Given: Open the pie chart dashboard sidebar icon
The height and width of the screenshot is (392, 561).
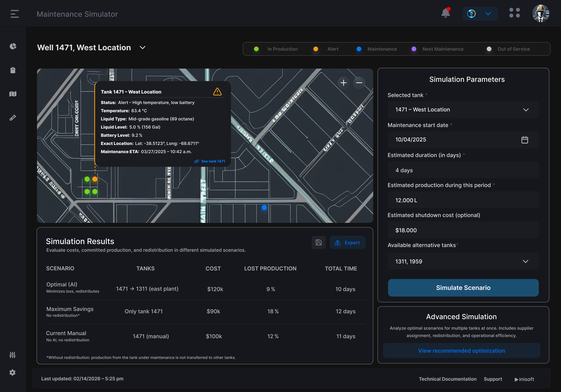Looking at the screenshot, I should (13, 46).
